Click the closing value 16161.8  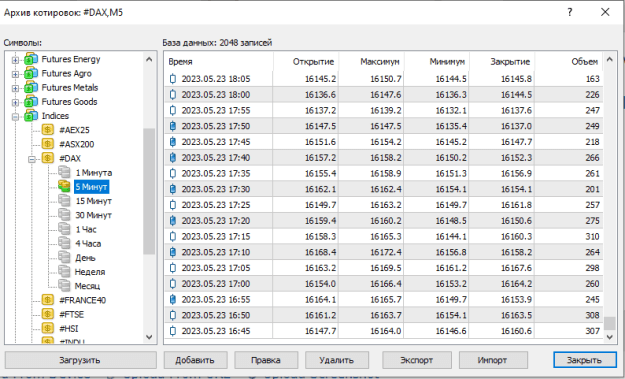[x=516, y=205]
